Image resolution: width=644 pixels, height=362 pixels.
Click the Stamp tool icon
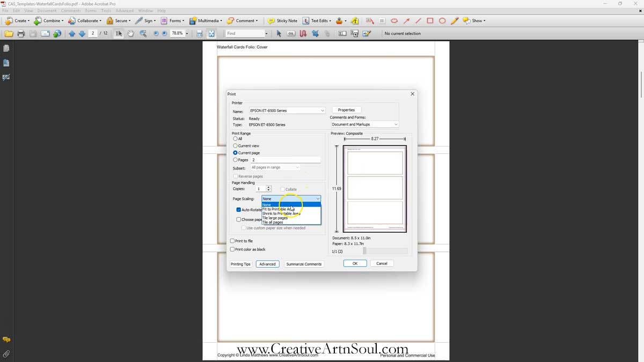(x=340, y=21)
